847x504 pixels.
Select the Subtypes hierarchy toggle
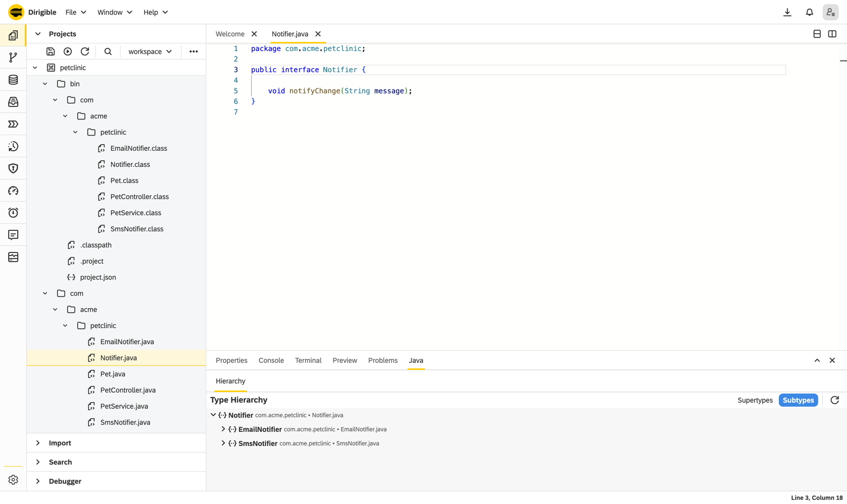pyautogui.click(x=798, y=400)
